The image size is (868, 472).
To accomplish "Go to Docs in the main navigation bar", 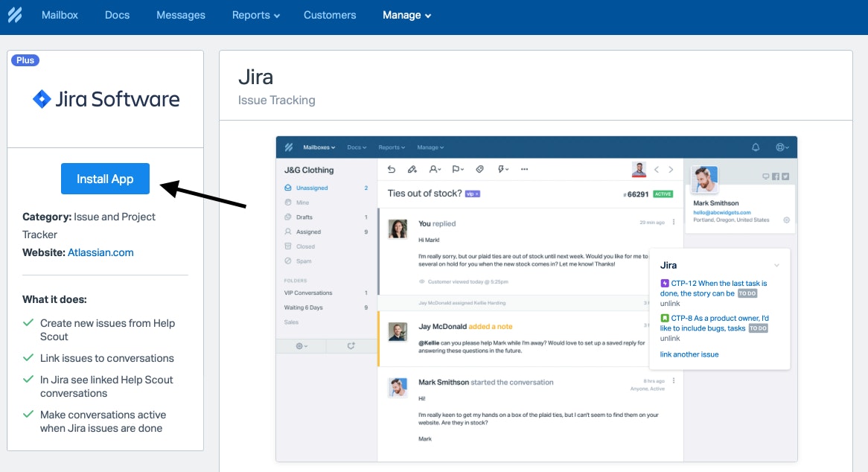I will [118, 15].
